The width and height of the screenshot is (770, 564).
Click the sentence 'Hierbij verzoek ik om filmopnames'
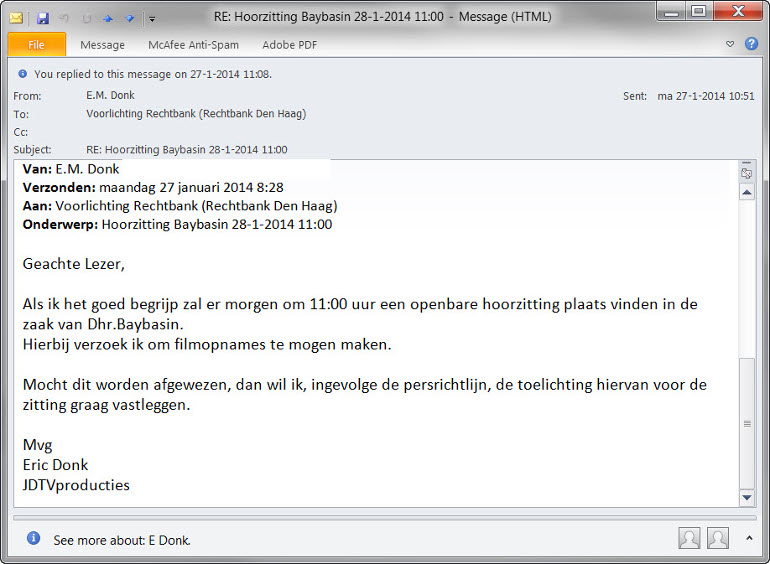[x=207, y=345]
